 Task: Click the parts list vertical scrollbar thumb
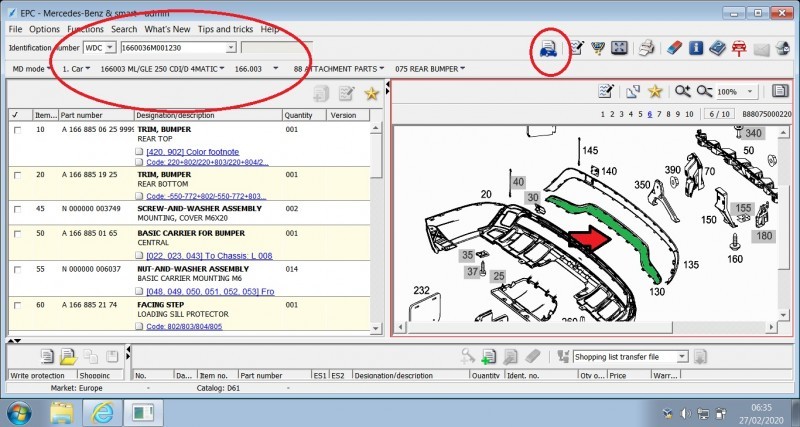[376, 156]
